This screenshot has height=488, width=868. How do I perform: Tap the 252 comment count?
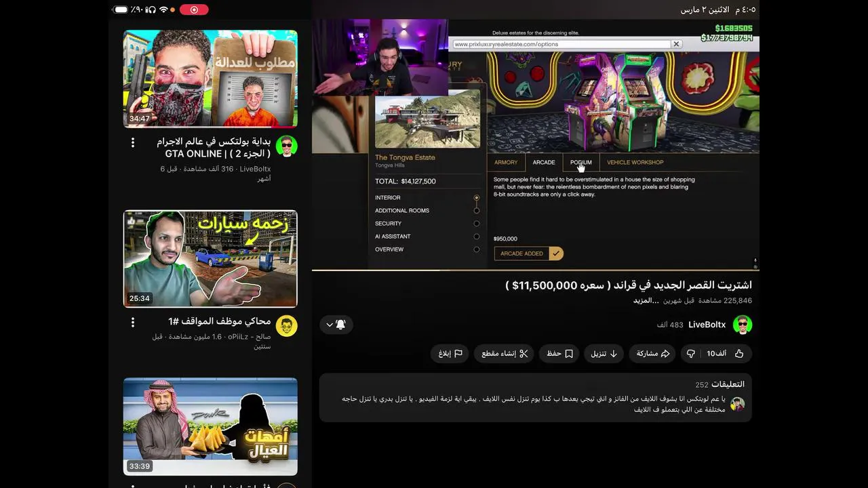pyautogui.click(x=701, y=385)
